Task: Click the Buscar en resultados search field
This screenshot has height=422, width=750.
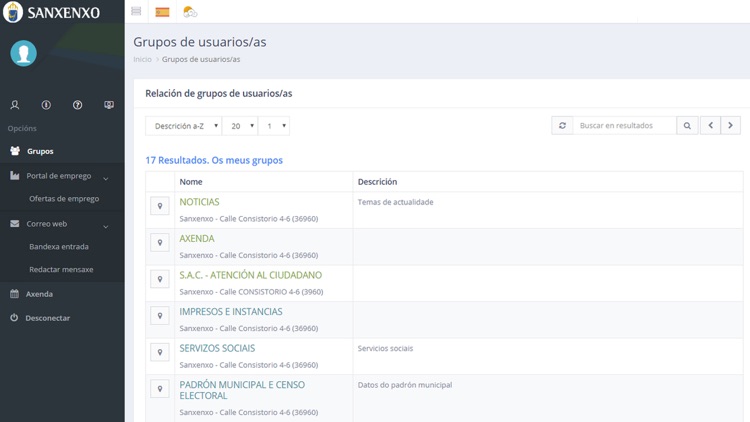Action: click(x=625, y=125)
